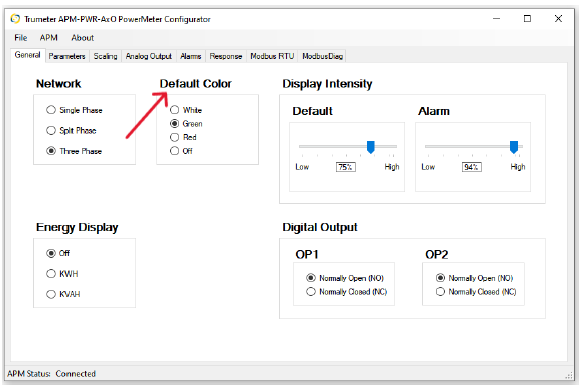Viewport: 580px width, 389px height.
Task: Select Three Phase network option
Action: pyautogui.click(x=74, y=151)
